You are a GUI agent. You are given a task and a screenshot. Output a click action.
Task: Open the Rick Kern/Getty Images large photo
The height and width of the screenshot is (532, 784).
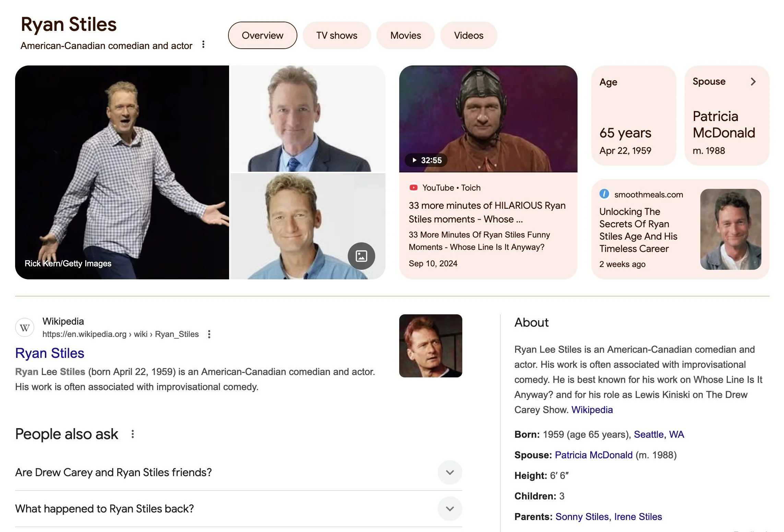coord(122,172)
